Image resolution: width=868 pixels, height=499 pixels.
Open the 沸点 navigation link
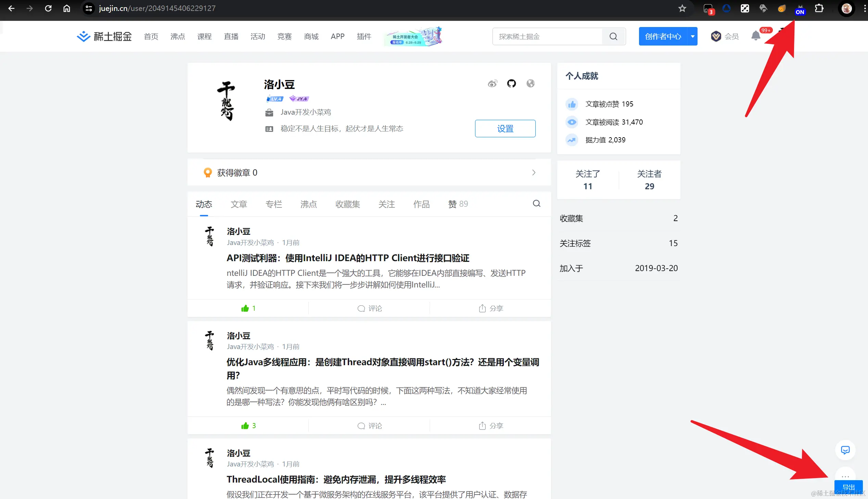tap(178, 36)
